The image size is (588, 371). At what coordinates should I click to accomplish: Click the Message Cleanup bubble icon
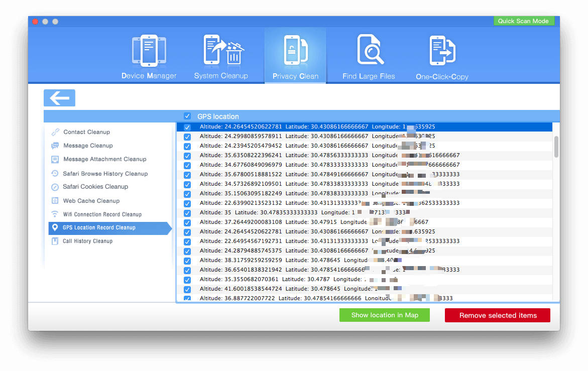[55, 146]
